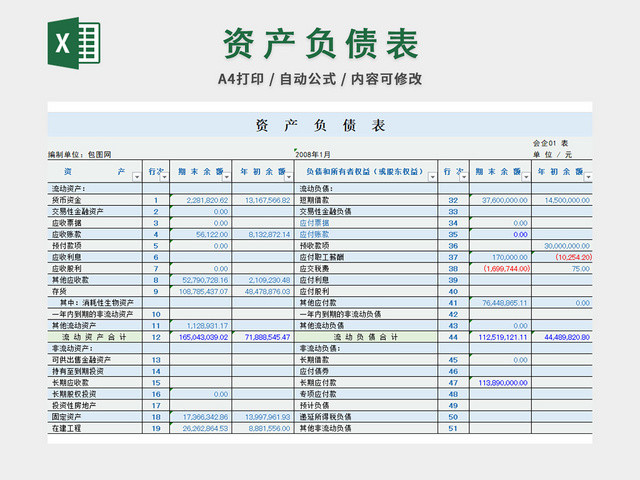Select the value 13,167,566.82
The height and width of the screenshot is (480, 640).
click(268, 200)
